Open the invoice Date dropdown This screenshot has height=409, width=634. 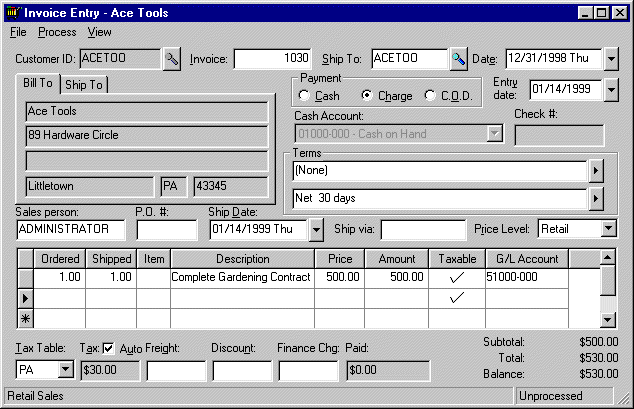pos(612,59)
